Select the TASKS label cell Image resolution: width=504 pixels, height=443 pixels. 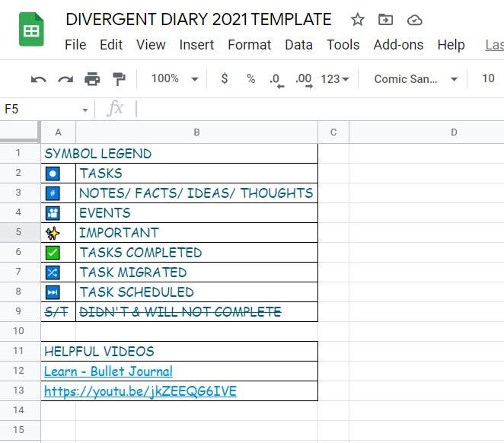point(197,174)
